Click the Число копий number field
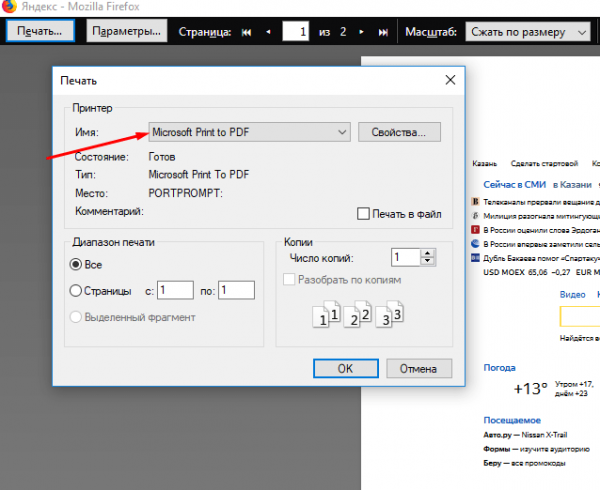Viewport: 600px width, 490px height. 406,257
